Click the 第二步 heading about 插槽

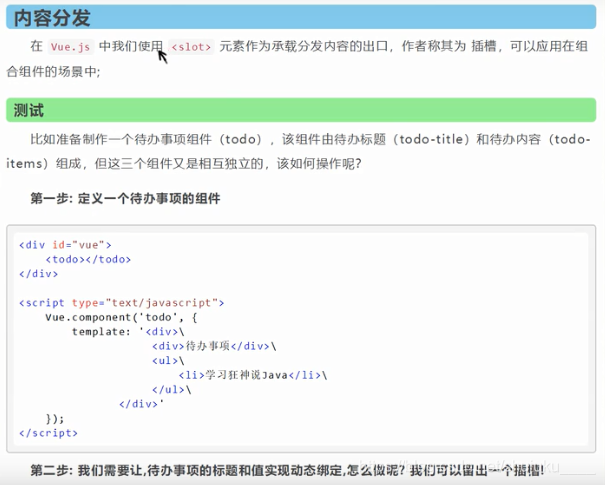pyautogui.click(x=287, y=470)
